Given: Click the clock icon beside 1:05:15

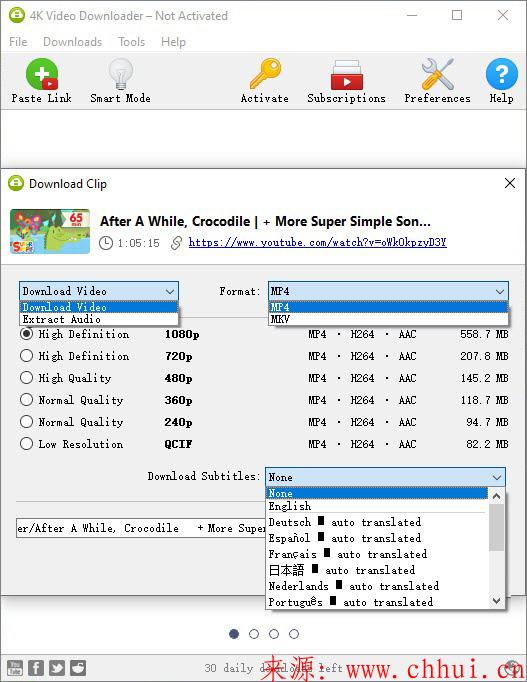Looking at the screenshot, I should point(106,243).
